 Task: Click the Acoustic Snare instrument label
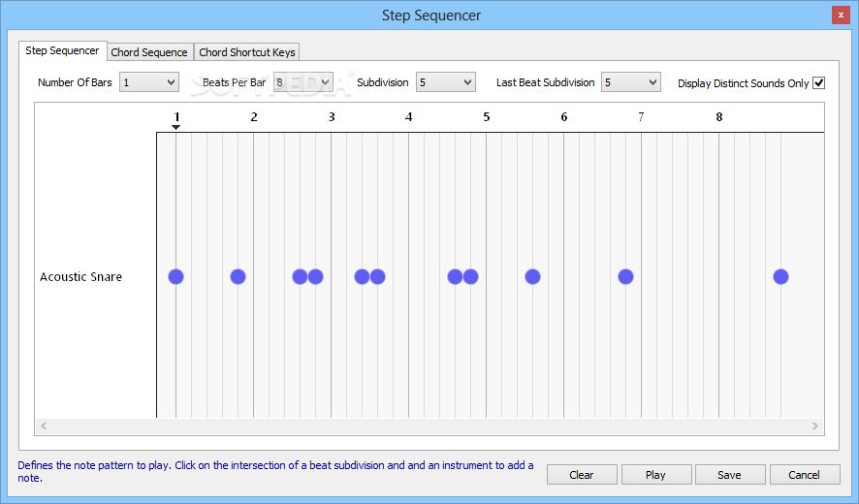80,276
